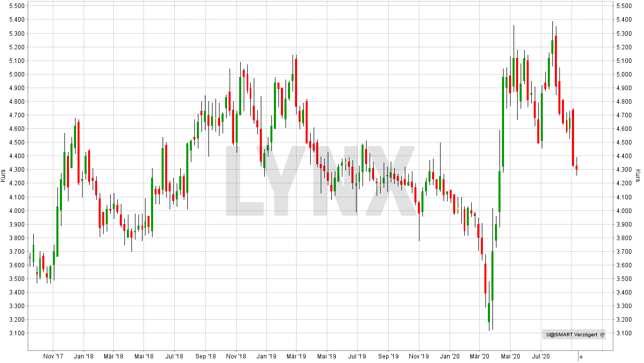644x363 pixels.
Task: Select the 'Jul '18' date label
Action: tap(174, 356)
